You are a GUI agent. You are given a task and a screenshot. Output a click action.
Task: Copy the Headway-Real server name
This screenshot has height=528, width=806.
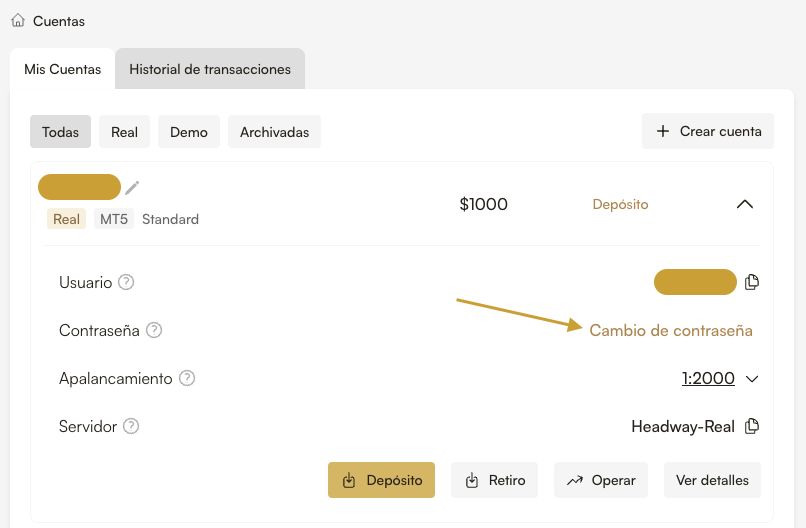coord(752,426)
